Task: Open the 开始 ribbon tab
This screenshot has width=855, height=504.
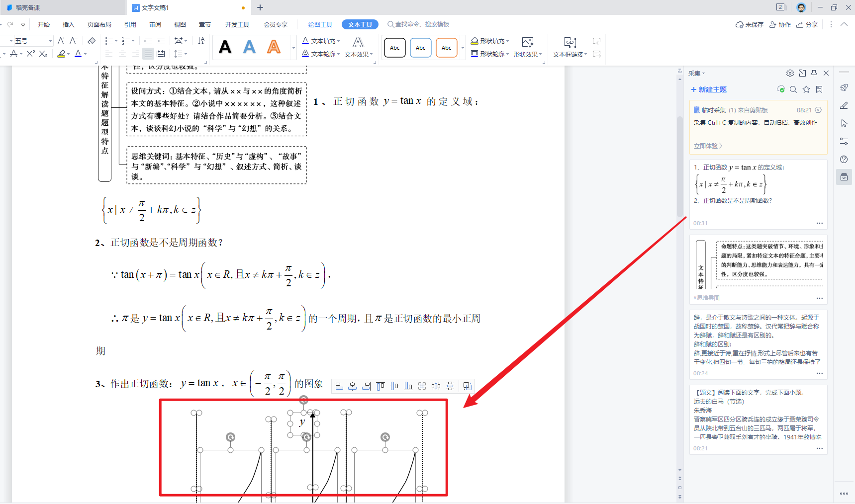Action: pyautogui.click(x=44, y=24)
